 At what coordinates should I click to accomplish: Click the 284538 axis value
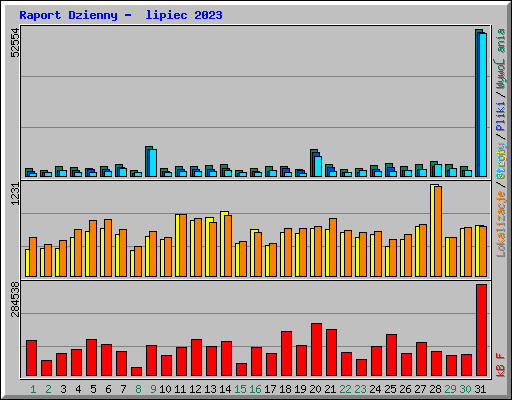coord(15,299)
